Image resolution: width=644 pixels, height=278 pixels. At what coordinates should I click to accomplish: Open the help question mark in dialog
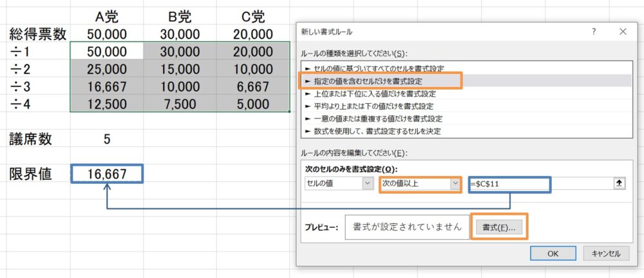594,32
